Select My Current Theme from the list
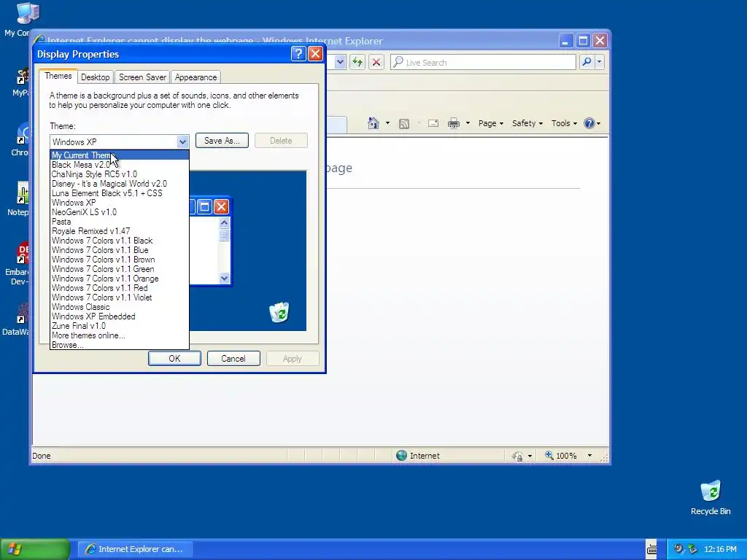This screenshot has height=560, width=747. 119,155
